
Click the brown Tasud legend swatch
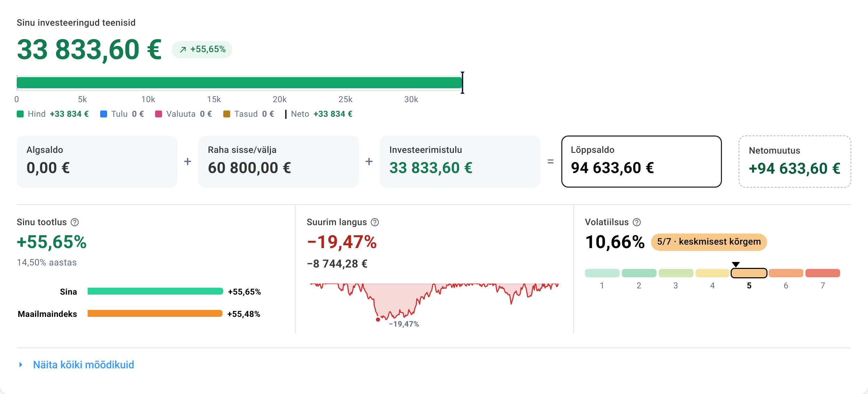[227, 114]
